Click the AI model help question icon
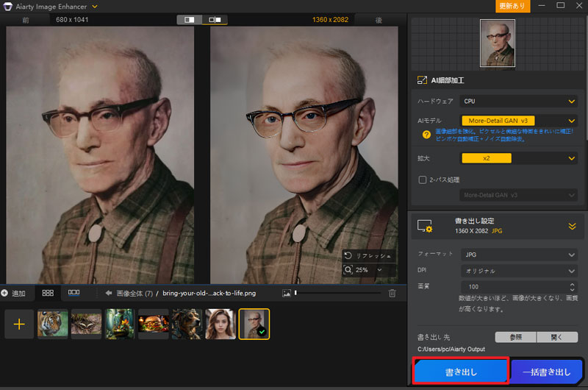This screenshot has width=588, height=390. click(x=426, y=134)
